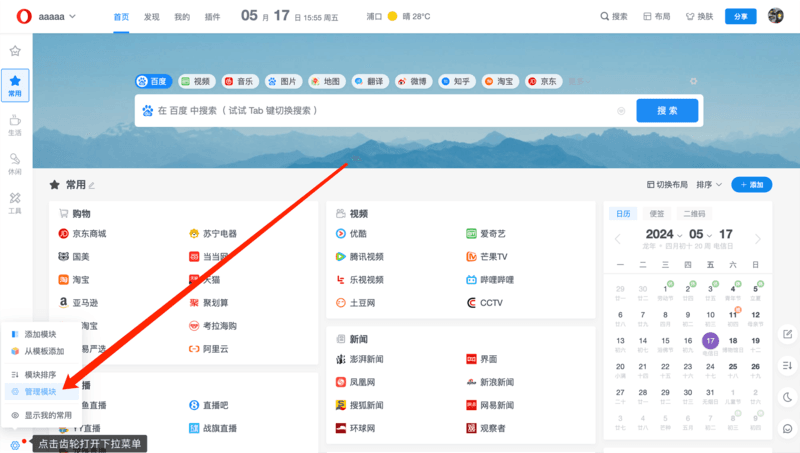Click the 添加 add button
800x453 pixels.
click(752, 185)
